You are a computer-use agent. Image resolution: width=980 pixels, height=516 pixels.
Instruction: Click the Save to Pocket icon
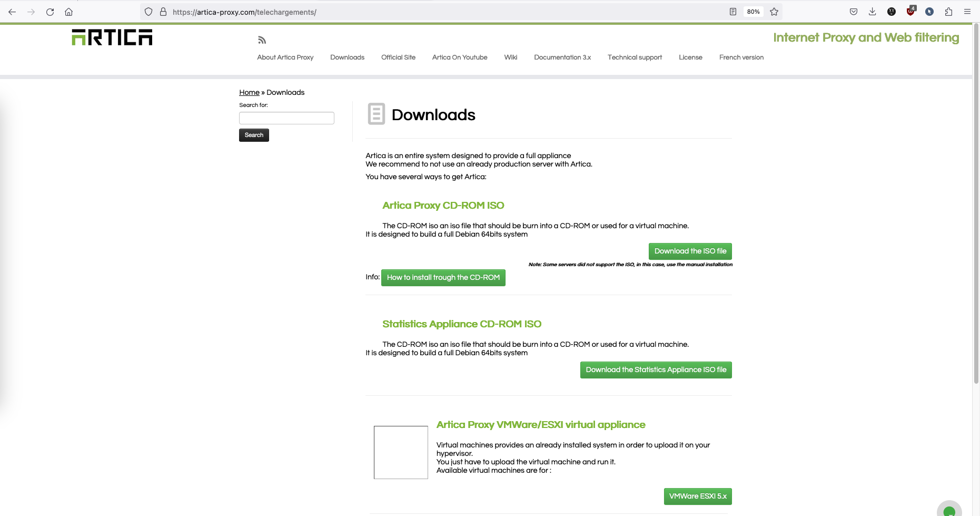[x=853, y=12]
